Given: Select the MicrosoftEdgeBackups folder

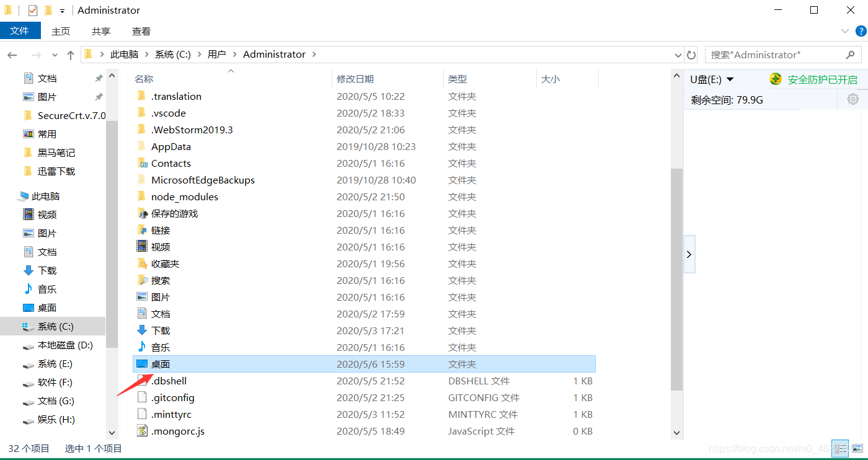Looking at the screenshot, I should pos(203,180).
